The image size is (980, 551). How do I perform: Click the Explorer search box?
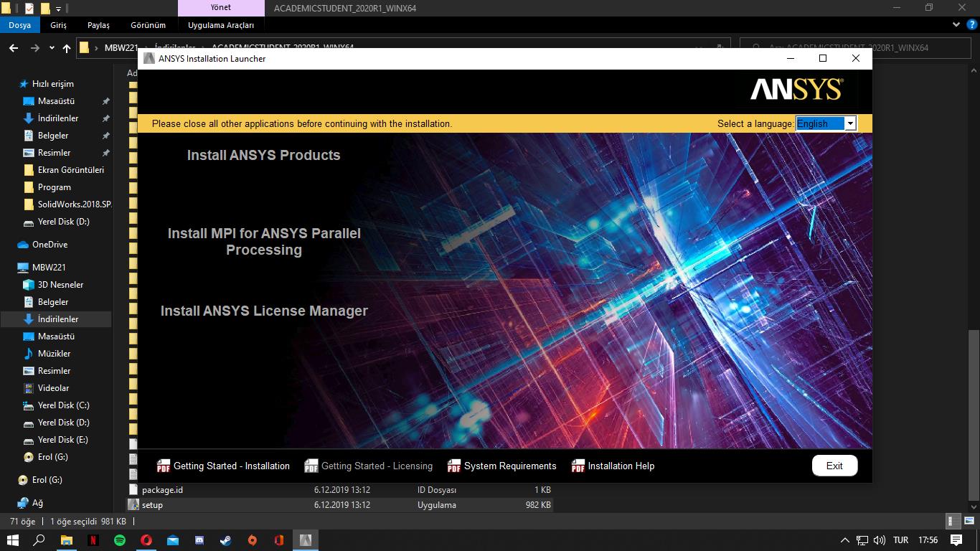[854, 47]
